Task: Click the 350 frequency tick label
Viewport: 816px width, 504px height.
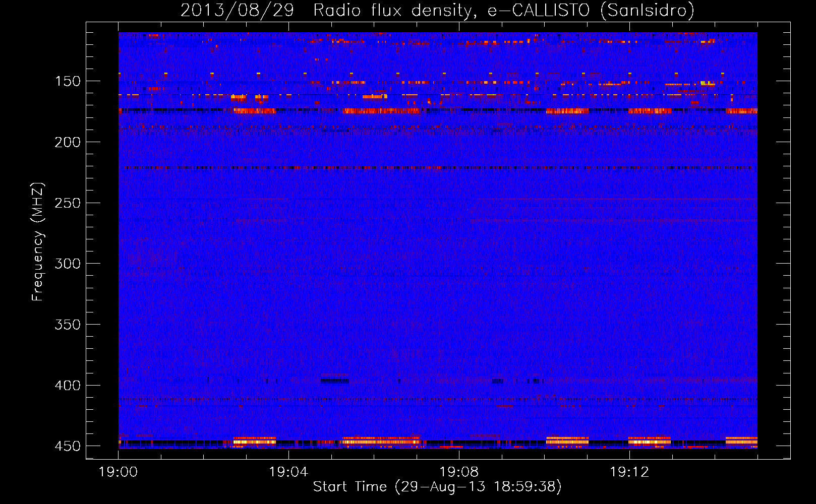Action: coord(67,325)
